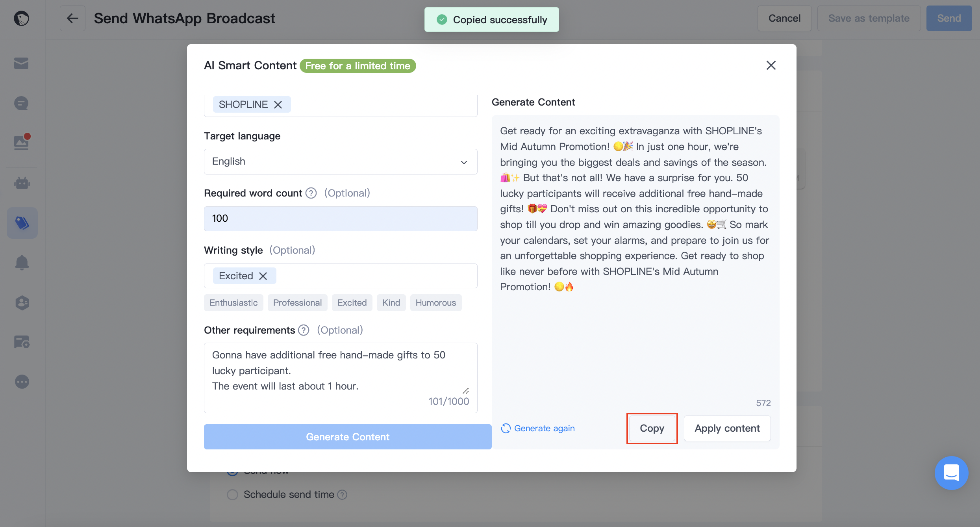The width and height of the screenshot is (980, 527).
Task: Choose the Professional writing style chip
Action: (x=297, y=302)
